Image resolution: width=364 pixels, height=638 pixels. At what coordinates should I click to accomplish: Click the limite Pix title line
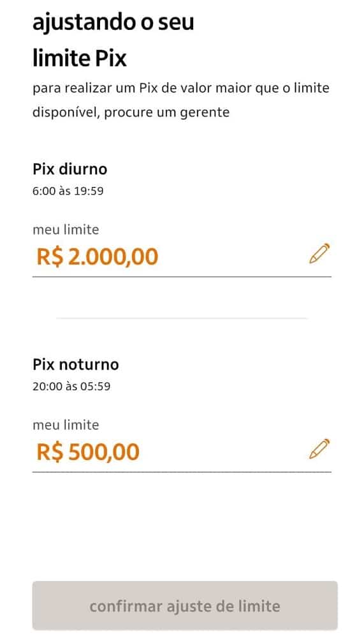(x=80, y=59)
